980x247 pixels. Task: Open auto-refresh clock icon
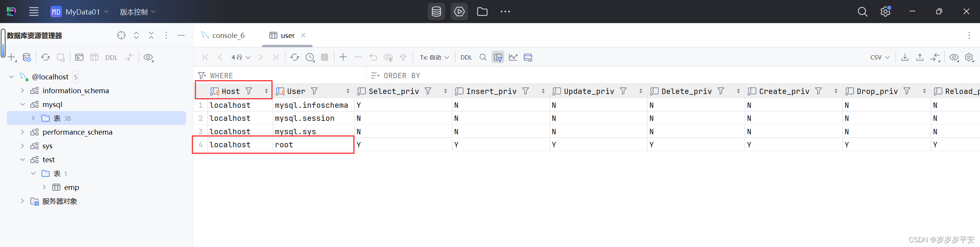tap(310, 57)
